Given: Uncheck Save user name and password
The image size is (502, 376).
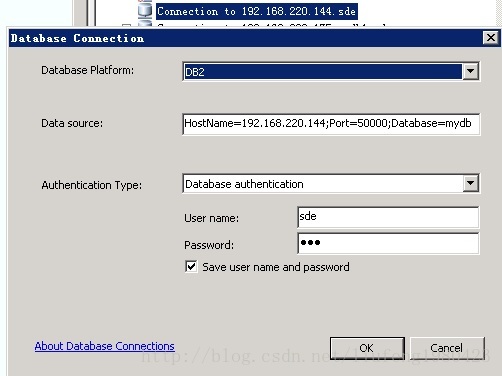Looking at the screenshot, I should coord(191,267).
